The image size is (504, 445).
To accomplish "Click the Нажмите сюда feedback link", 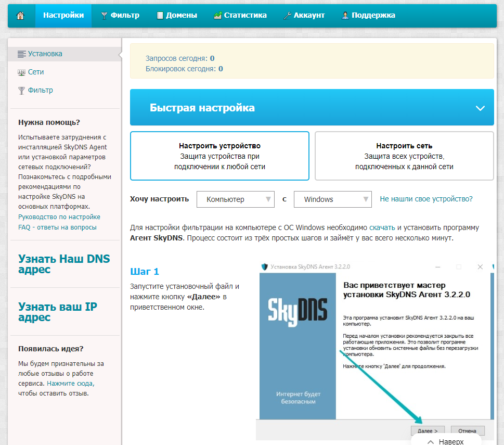I will pos(71,384).
